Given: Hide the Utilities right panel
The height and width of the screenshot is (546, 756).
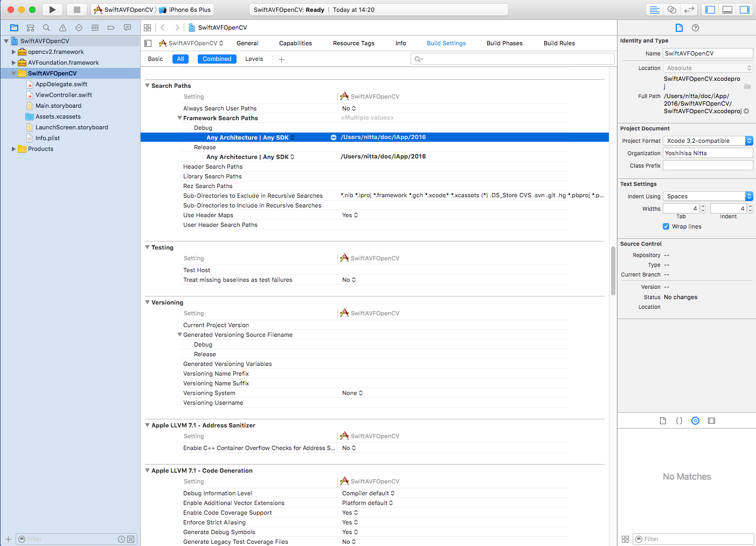Looking at the screenshot, I should tap(744, 10).
